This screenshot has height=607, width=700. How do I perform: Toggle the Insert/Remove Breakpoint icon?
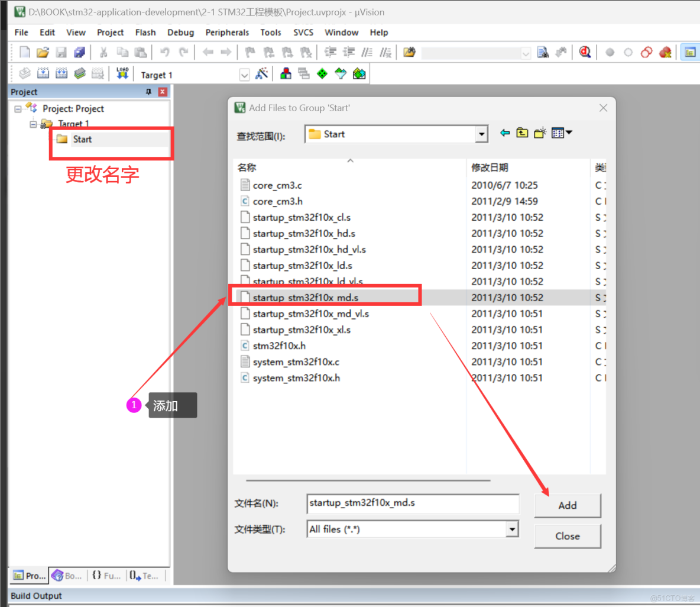(x=610, y=52)
